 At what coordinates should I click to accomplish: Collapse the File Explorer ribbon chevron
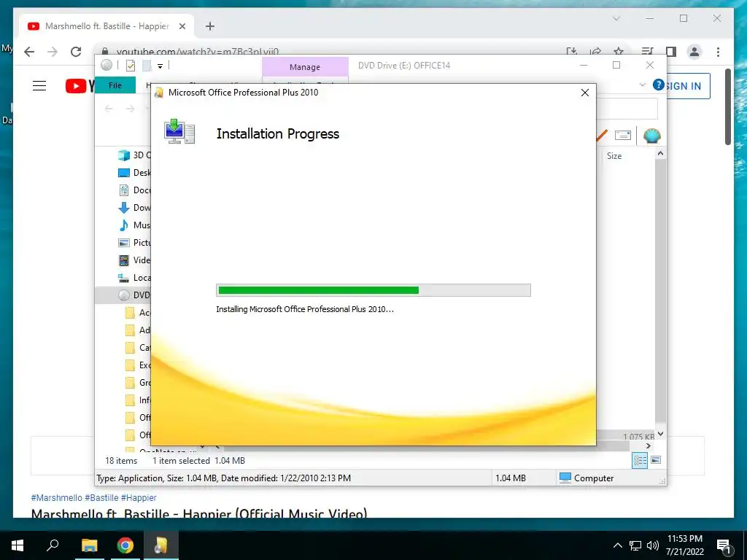[x=642, y=85]
